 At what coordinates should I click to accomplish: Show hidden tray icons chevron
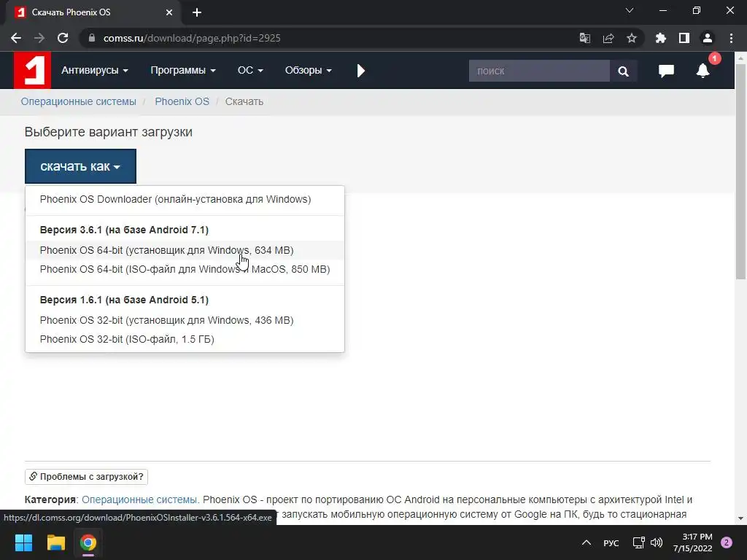click(x=587, y=542)
